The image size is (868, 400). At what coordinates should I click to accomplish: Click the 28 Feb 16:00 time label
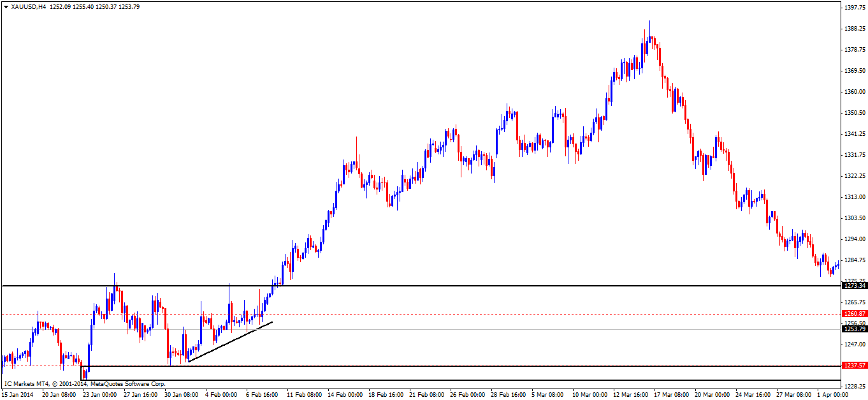tap(508, 395)
